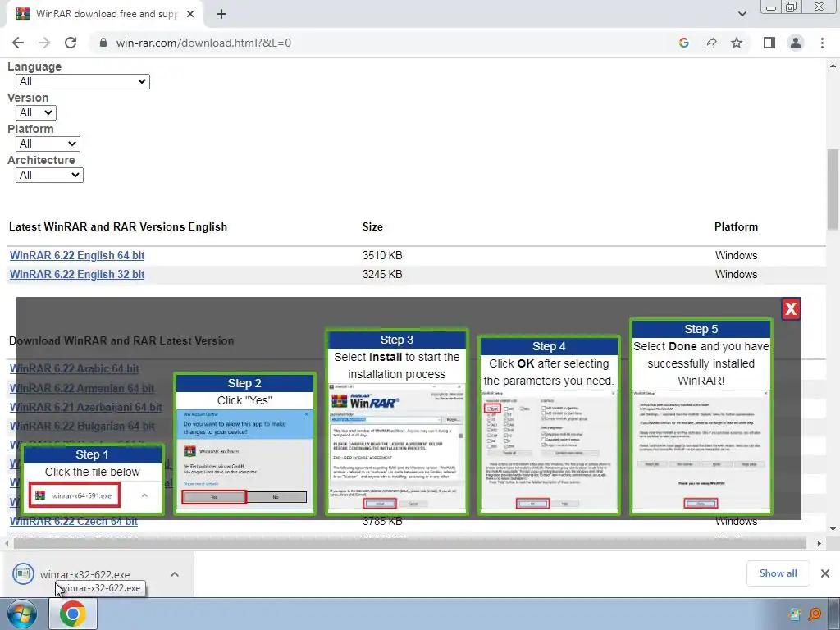Select the WinRAR download free tab
The height and width of the screenshot is (630, 840).
tap(104, 15)
